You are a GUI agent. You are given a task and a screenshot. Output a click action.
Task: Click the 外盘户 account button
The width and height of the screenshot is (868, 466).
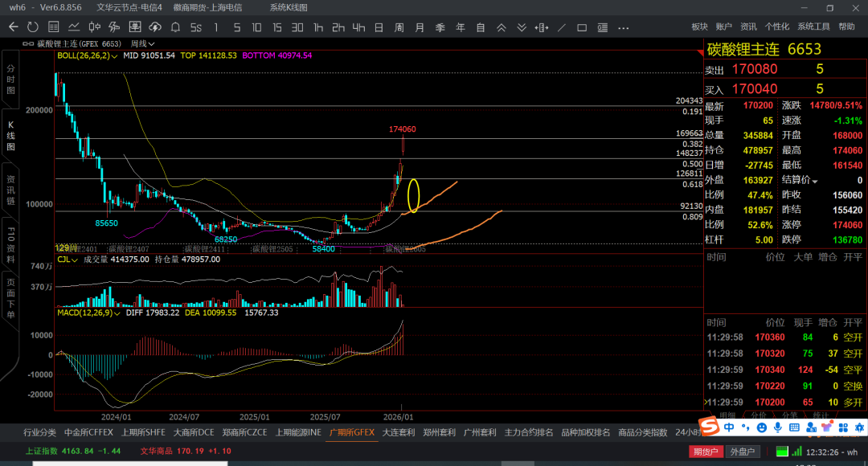pyautogui.click(x=743, y=452)
